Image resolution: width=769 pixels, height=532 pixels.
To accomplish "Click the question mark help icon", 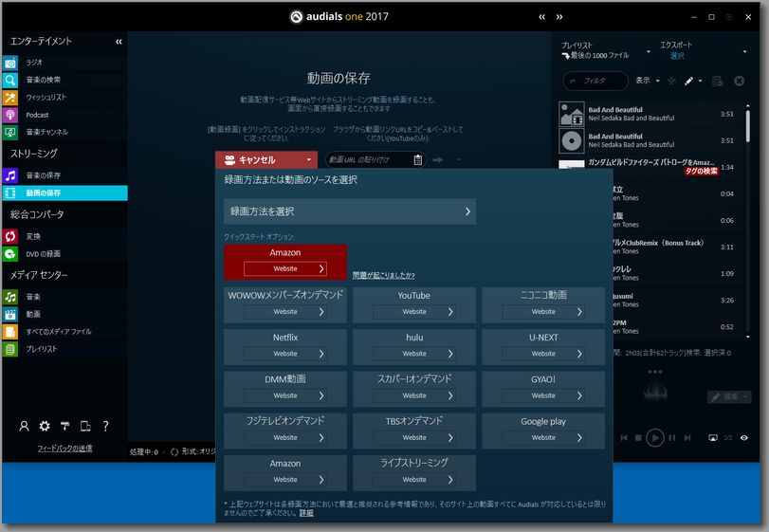I will [105, 427].
